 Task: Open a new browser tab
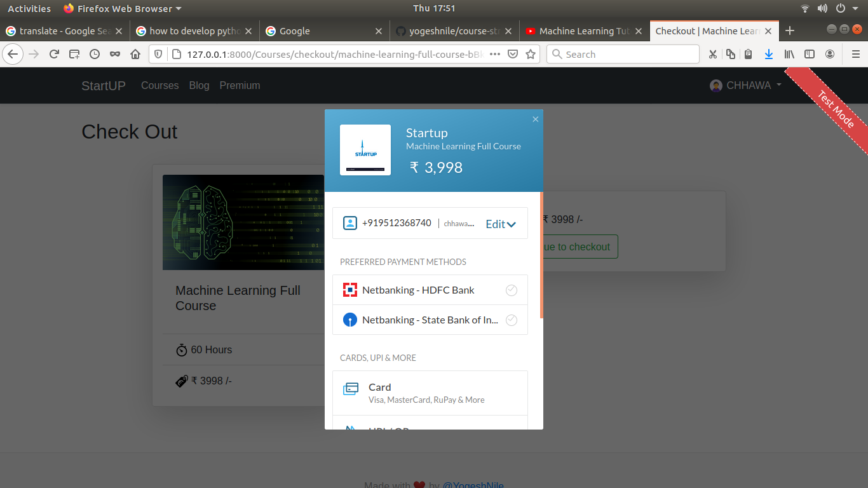click(790, 30)
